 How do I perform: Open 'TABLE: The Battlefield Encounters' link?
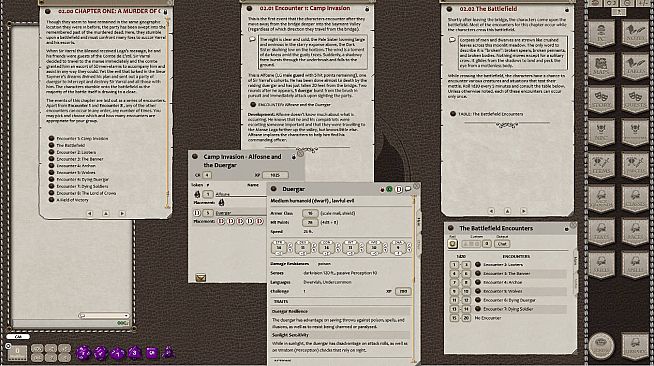(490, 114)
